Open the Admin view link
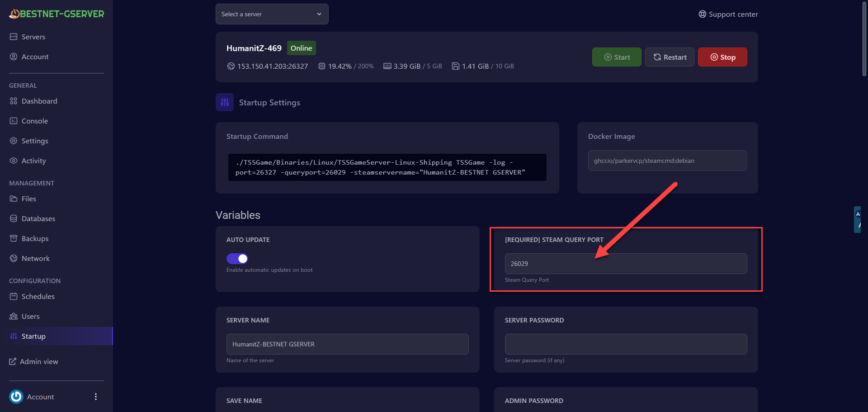This screenshot has height=412, width=868. (34, 361)
